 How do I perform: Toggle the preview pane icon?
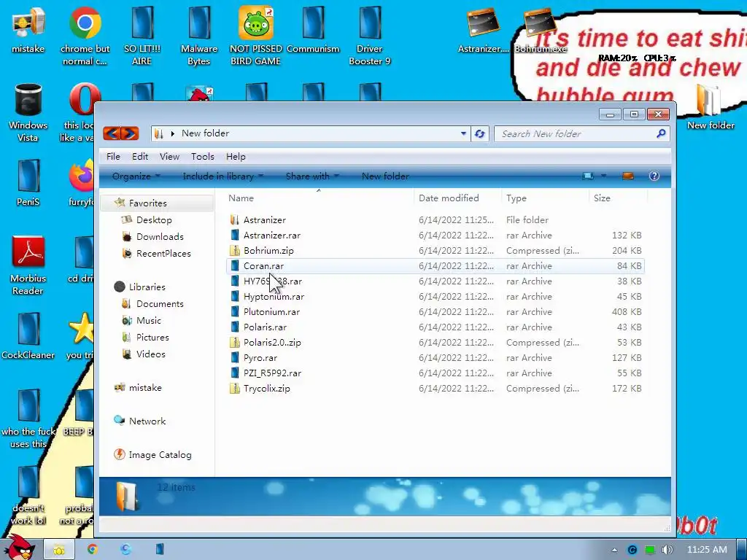628,176
